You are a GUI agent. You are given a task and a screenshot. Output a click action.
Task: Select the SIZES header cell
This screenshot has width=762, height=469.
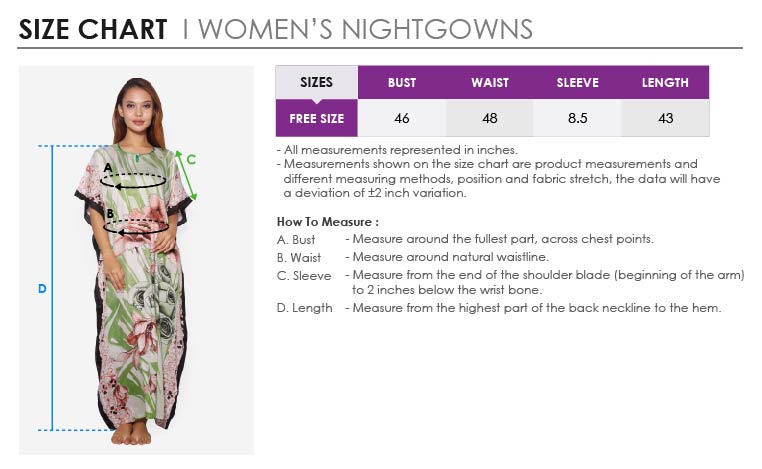coord(316,82)
